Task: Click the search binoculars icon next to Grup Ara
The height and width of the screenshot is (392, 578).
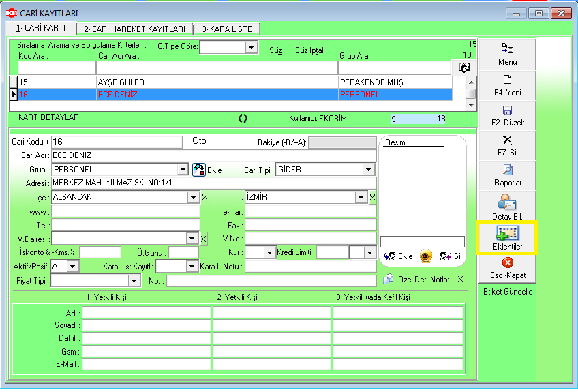Action: coord(464,67)
